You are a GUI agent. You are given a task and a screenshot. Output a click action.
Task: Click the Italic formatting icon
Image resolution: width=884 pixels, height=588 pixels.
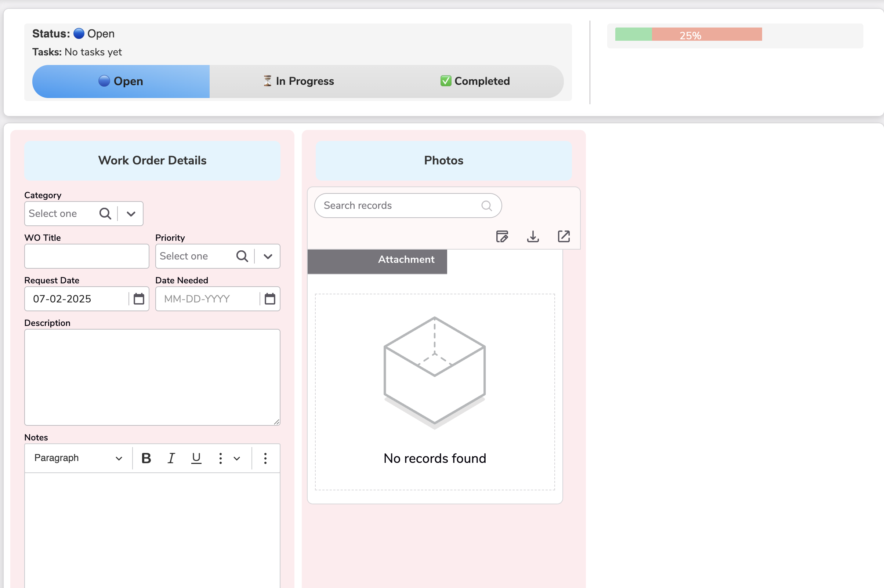tap(171, 458)
